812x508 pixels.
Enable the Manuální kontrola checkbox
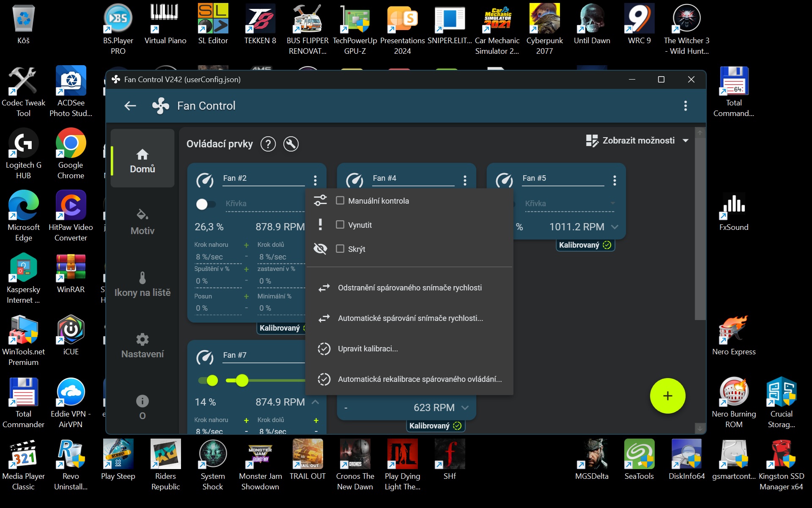tap(340, 201)
